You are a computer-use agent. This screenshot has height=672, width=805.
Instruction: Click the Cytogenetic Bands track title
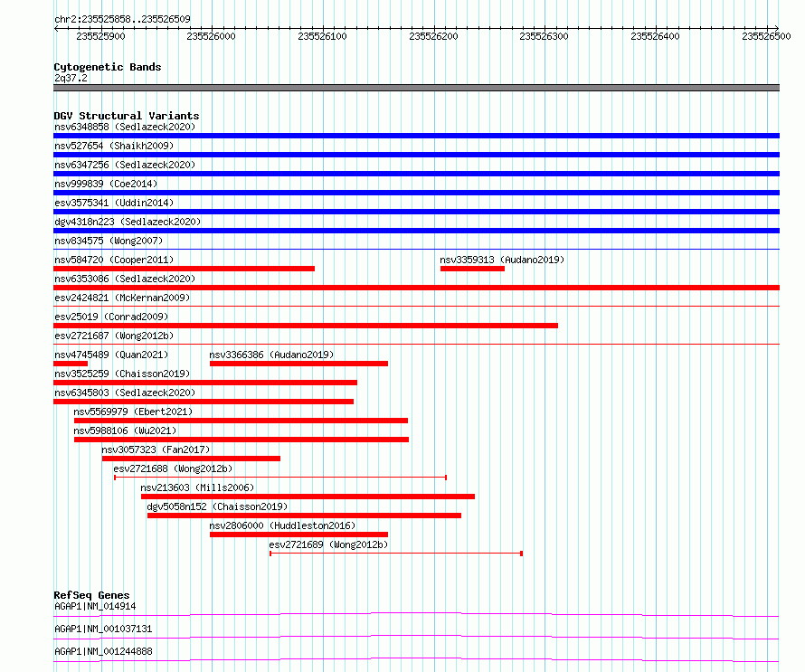click(108, 67)
